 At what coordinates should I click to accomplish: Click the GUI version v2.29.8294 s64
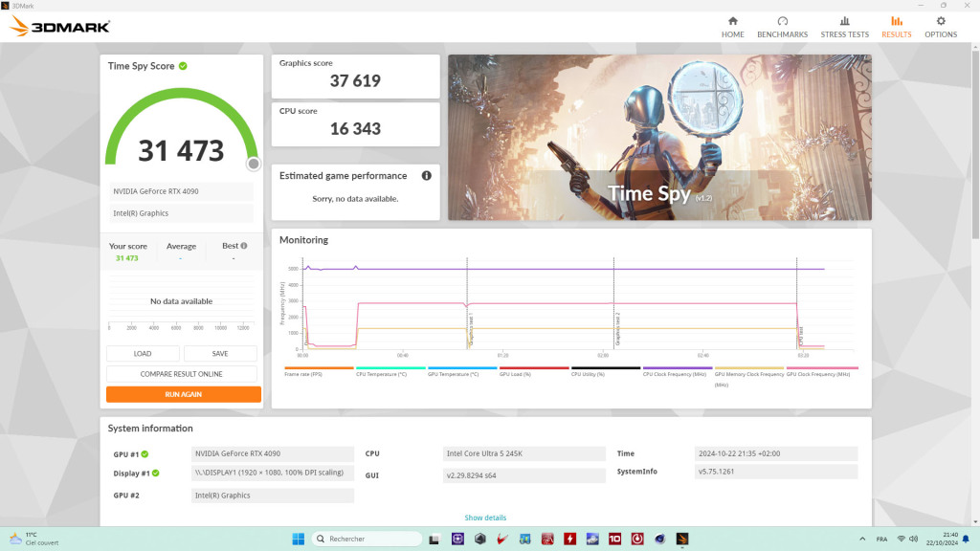click(x=523, y=475)
